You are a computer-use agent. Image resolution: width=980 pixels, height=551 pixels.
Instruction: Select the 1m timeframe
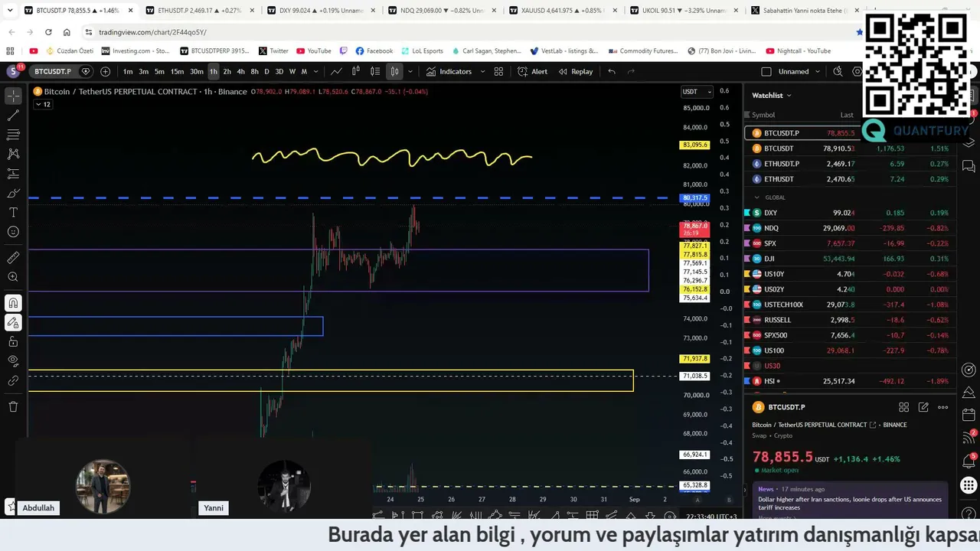[128, 71]
